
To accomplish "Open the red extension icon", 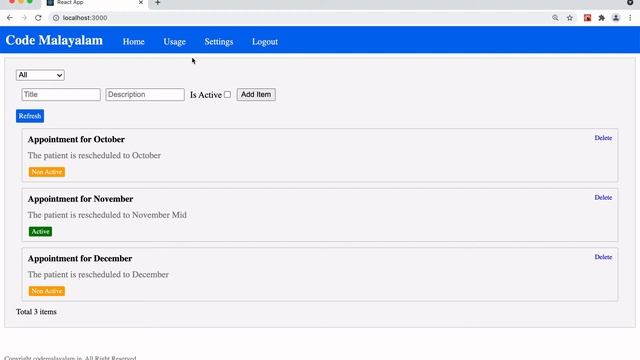I will (x=587, y=18).
